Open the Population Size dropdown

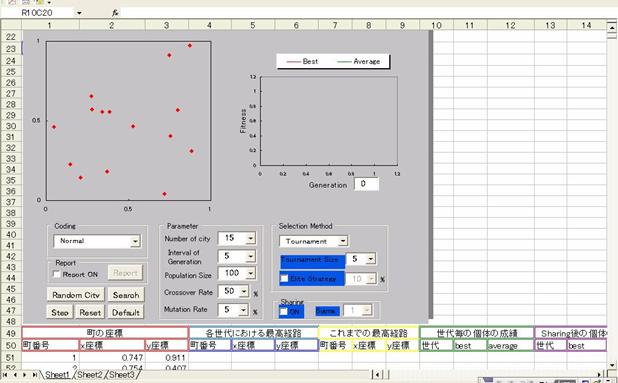coord(251,273)
